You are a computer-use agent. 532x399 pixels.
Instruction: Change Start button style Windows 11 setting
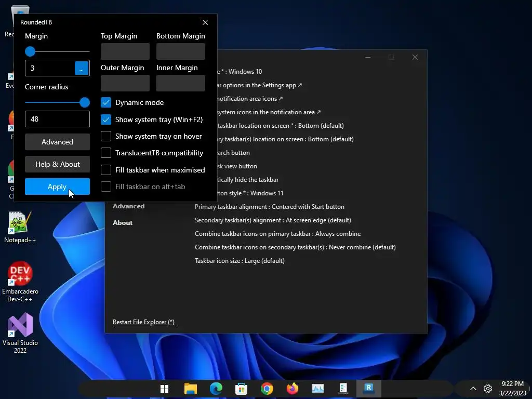pyautogui.click(x=250, y=193)
